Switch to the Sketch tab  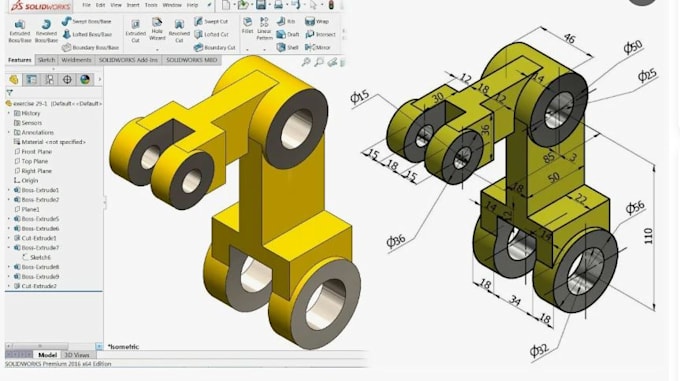point(46,60)
